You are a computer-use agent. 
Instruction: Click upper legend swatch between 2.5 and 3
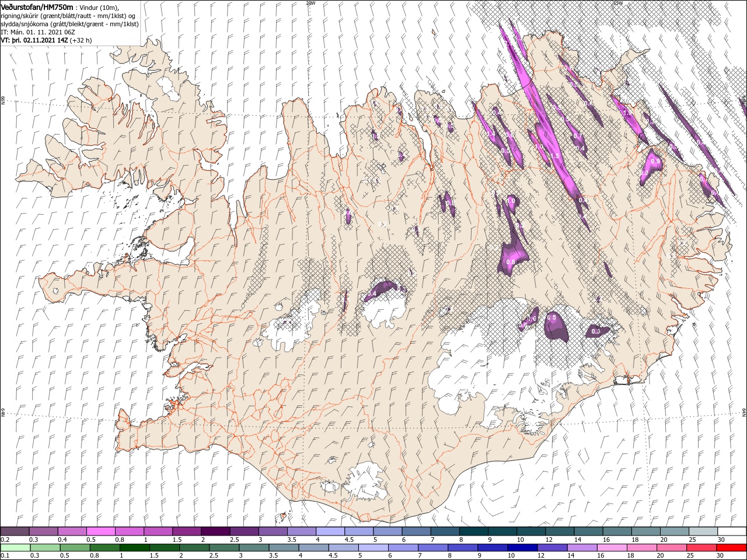(x=244, y=531)
